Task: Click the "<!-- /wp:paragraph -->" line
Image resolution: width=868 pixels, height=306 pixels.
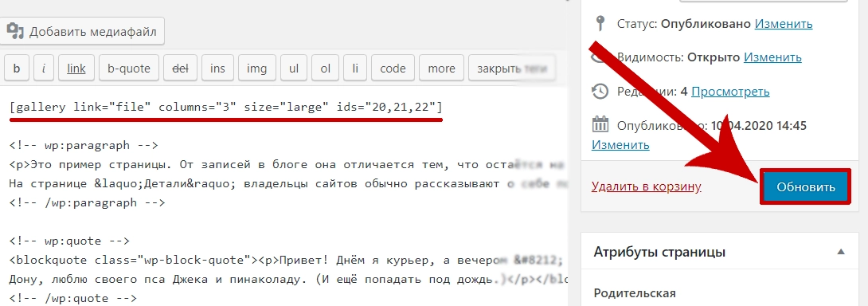Action: point(88,202)
